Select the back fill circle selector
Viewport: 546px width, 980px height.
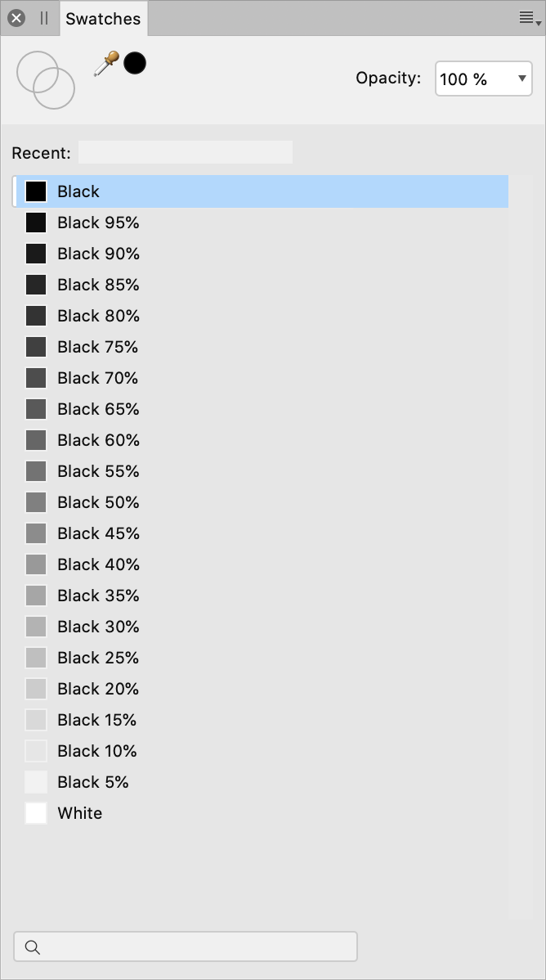pos(38,72)
